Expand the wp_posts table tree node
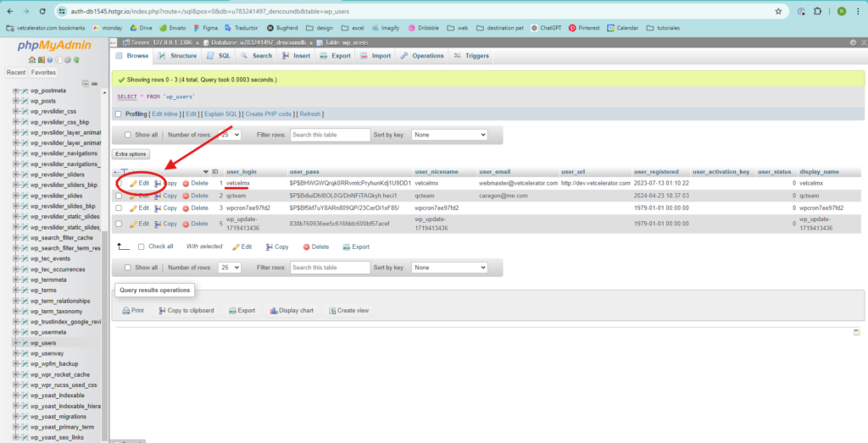Screen dimensions: 868x443 click(15, 101)
